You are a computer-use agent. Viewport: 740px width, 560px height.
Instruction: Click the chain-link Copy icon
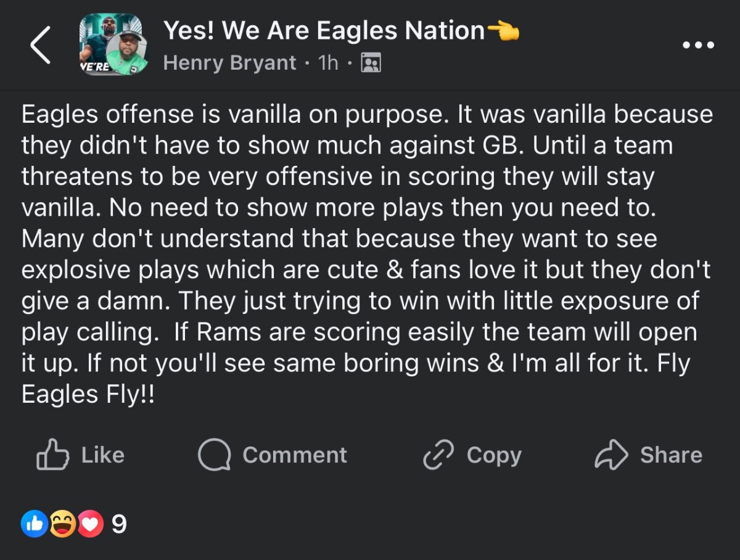coord(438,455)
